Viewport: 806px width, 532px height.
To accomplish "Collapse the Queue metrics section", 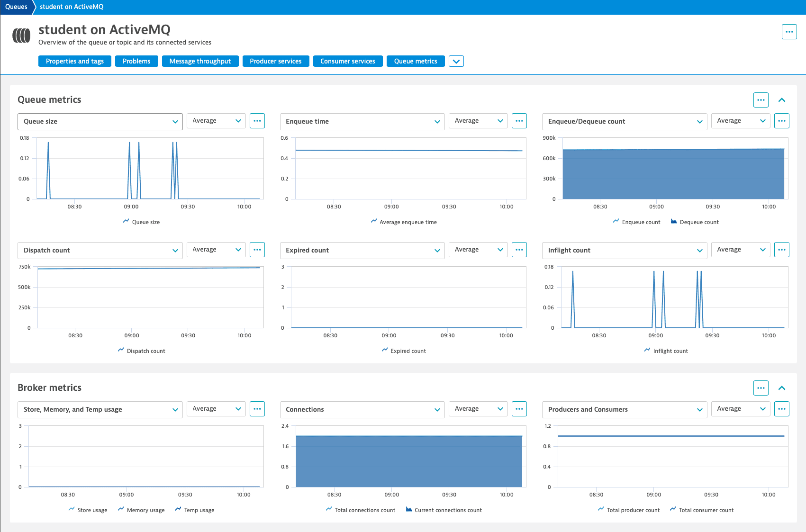I will point(782,100).
